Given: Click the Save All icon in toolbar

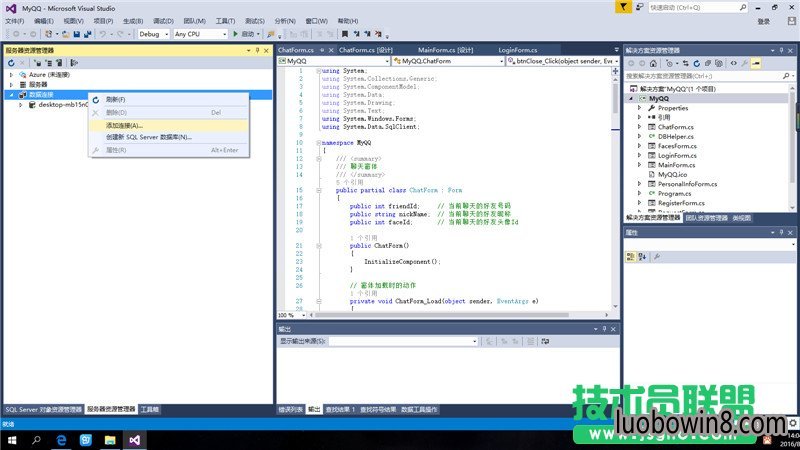Looking at the screenshot, I should [x=87, y=34].
